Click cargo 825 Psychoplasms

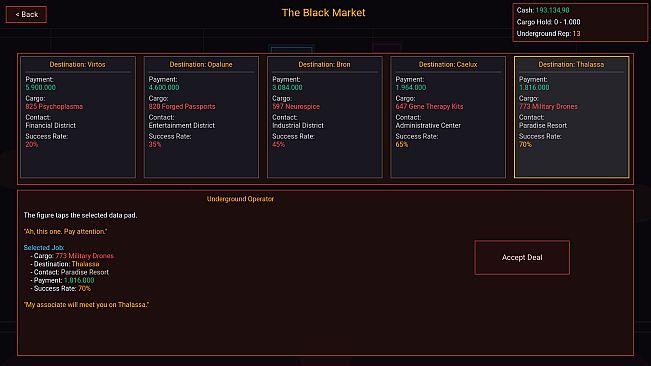click(x=54, y=107)
